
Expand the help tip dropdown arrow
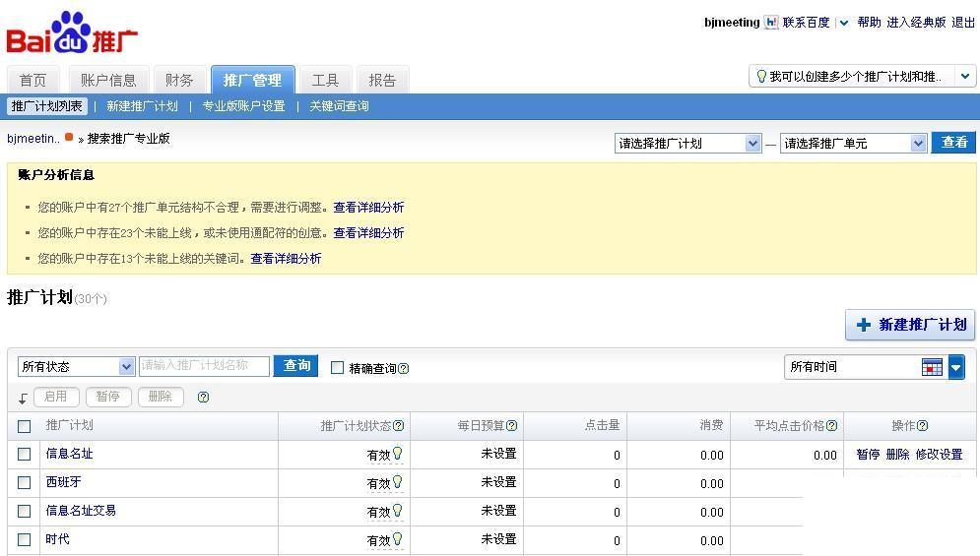pos(965,76)
